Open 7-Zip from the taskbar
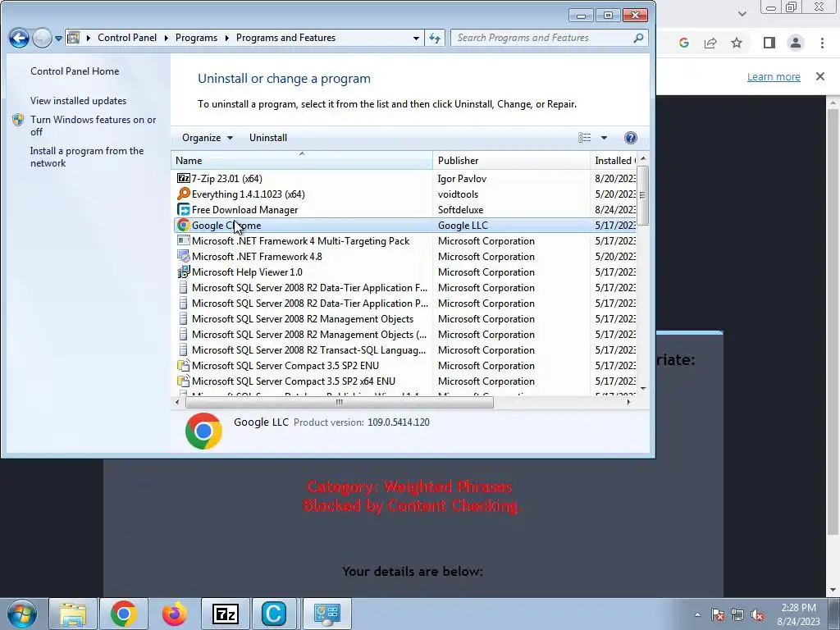The height and width of the screenshot is (630, 840). pyautogui.click(x=226, y=614)
